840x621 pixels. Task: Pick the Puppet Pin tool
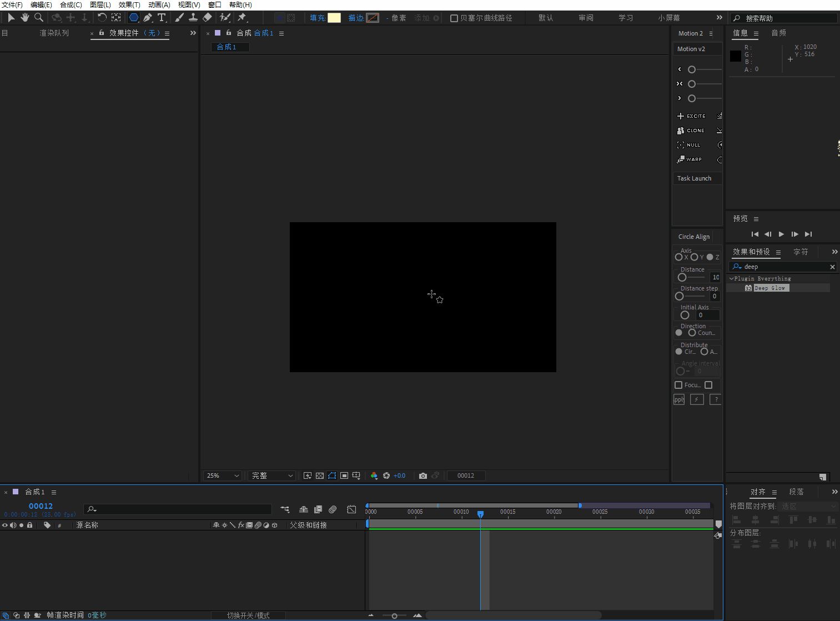tap(242, 18)
